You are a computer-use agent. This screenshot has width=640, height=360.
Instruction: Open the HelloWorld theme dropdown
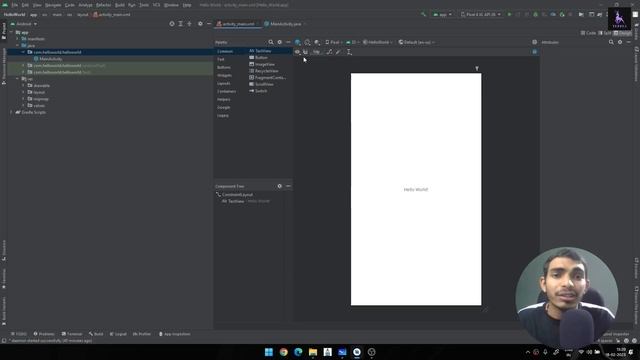[x=378, y=42]
